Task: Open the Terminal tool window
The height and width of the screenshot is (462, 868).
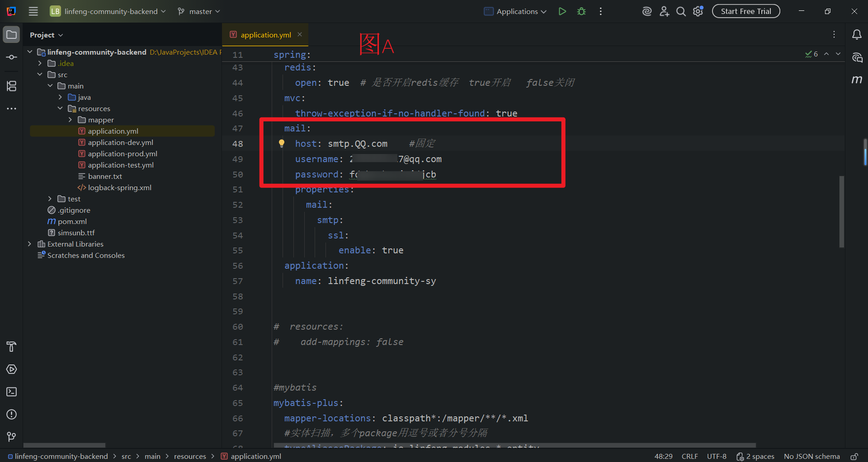Action: click(x=11, y=392)
